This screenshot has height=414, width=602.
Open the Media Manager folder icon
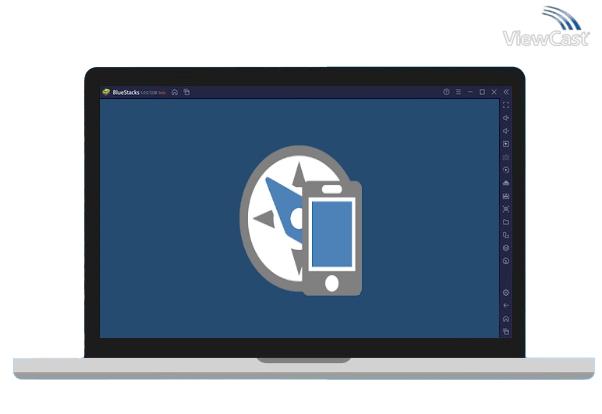506,222
